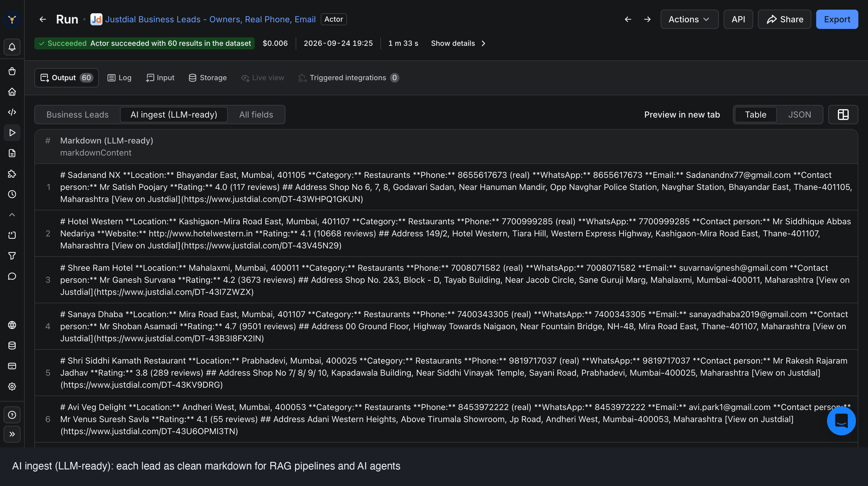Click the Sanaya Dhaba row text
868x486 pixels.
point(454,326)
